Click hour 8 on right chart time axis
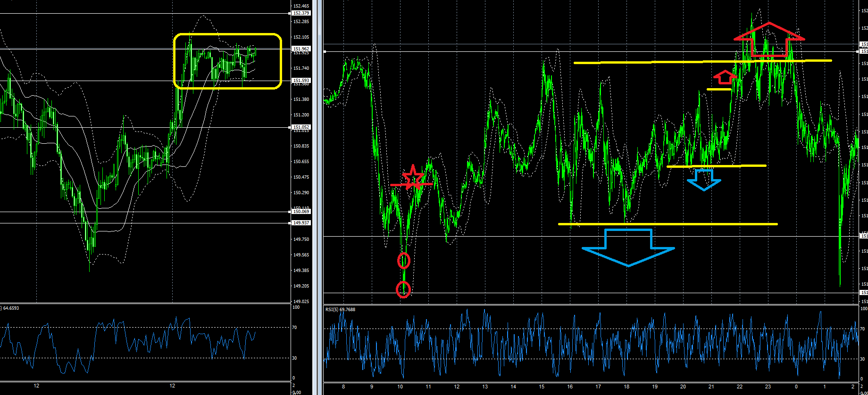 [x=343, y=387]
